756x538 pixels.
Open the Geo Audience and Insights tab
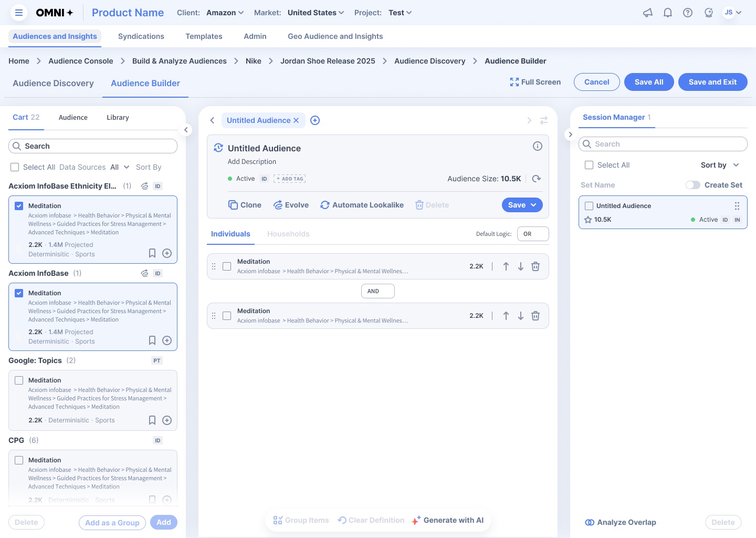coord(335,36)
